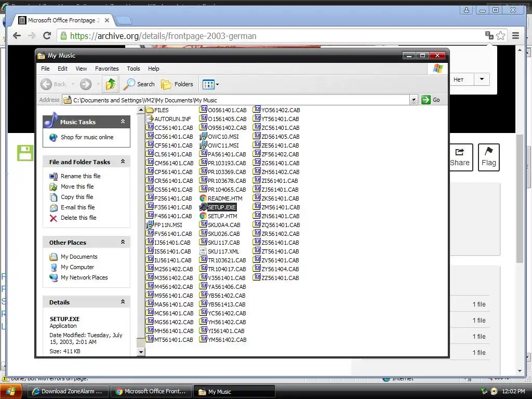Select the ZM561401.CAB file
This screenshot has width=532, height=399.
(276, 207)
